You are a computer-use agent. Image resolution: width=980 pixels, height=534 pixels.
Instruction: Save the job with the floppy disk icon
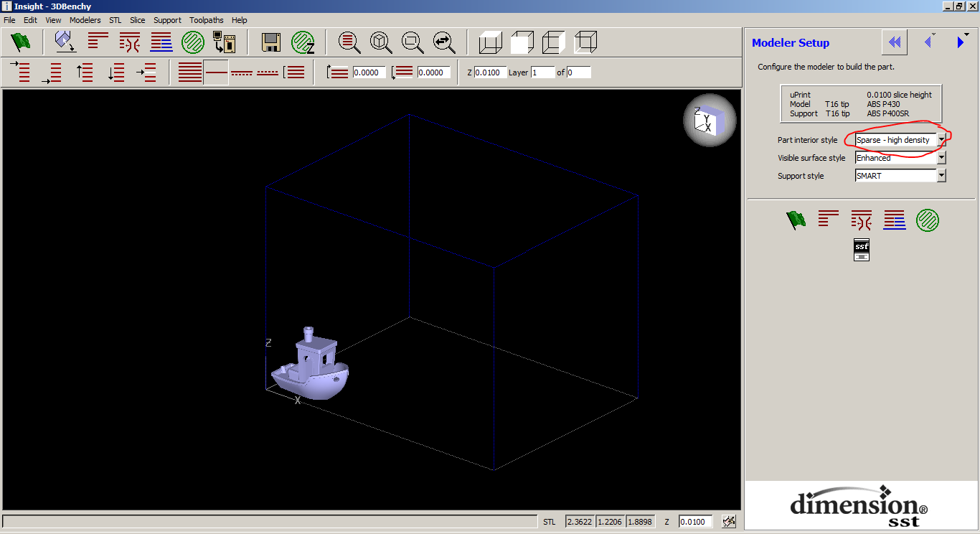click(270, 42)
